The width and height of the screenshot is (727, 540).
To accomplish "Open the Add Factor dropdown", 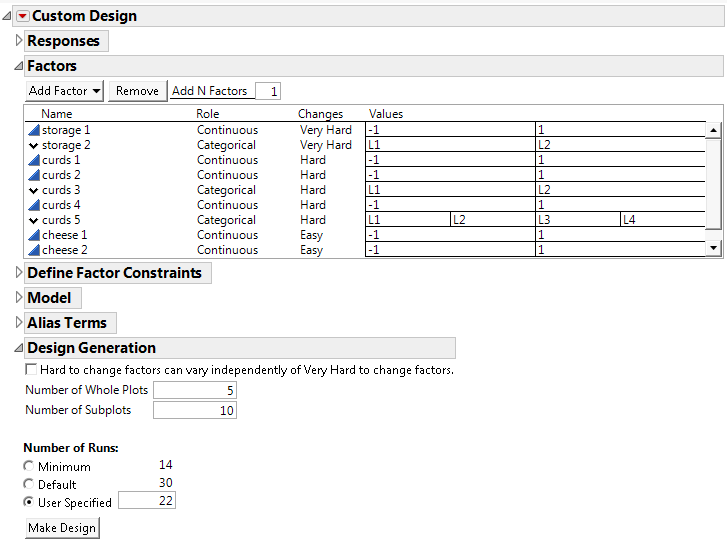I will pyautogui.click(x=65, y=91).
